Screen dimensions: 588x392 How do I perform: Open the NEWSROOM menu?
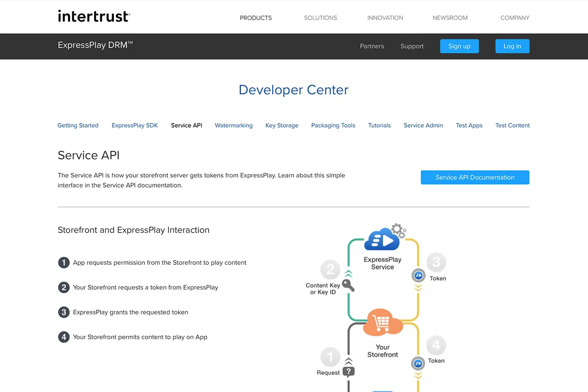(x=450, y=18)
